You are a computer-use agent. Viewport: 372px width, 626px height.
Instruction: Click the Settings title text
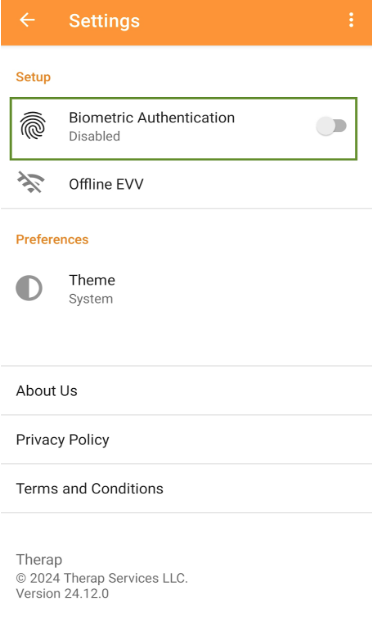tap(104, 21)
